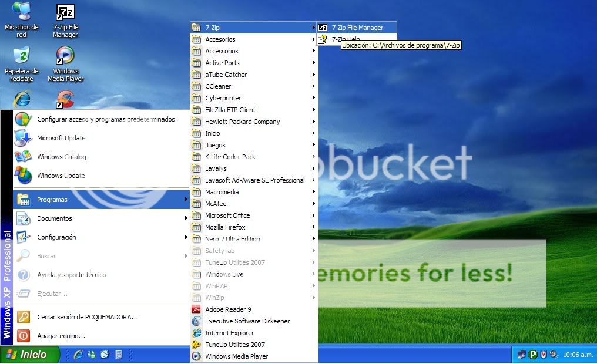
Task: Open the Juegos program folder
Action: tap(254, 145)
